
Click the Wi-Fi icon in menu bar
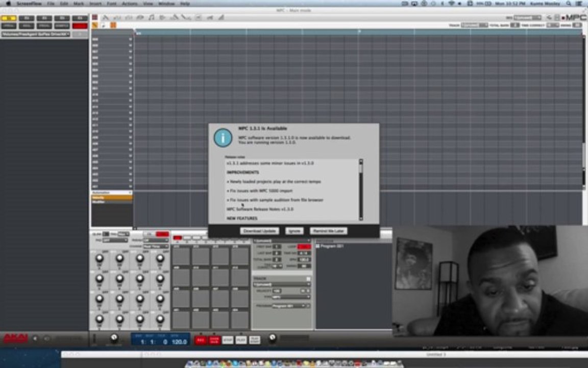tap(452, 4)
